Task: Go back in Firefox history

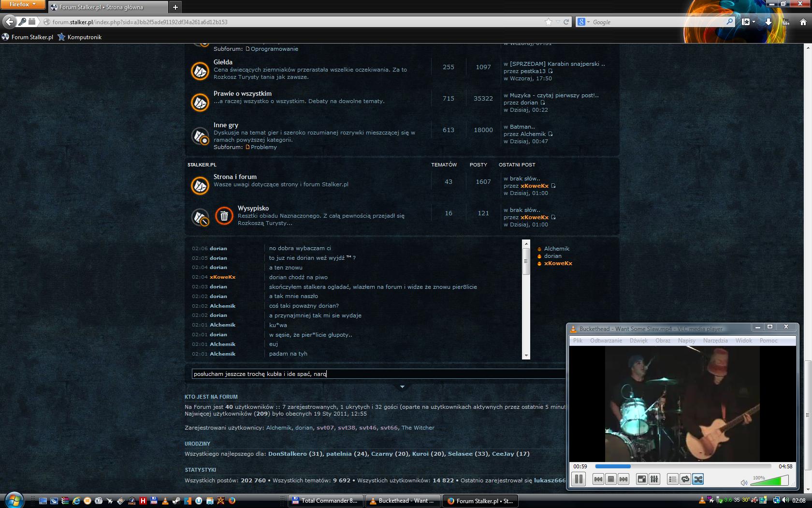Action: tap(9, 22)
